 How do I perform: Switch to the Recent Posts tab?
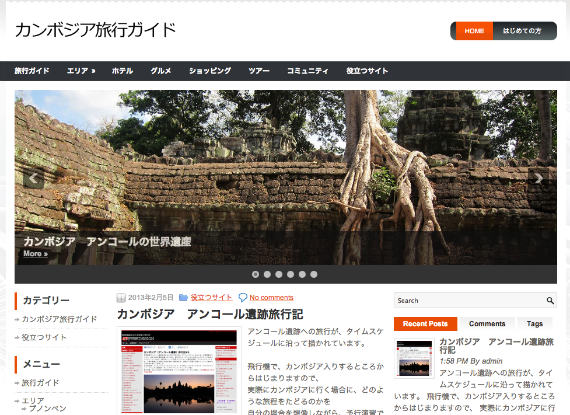pos(425,324)
